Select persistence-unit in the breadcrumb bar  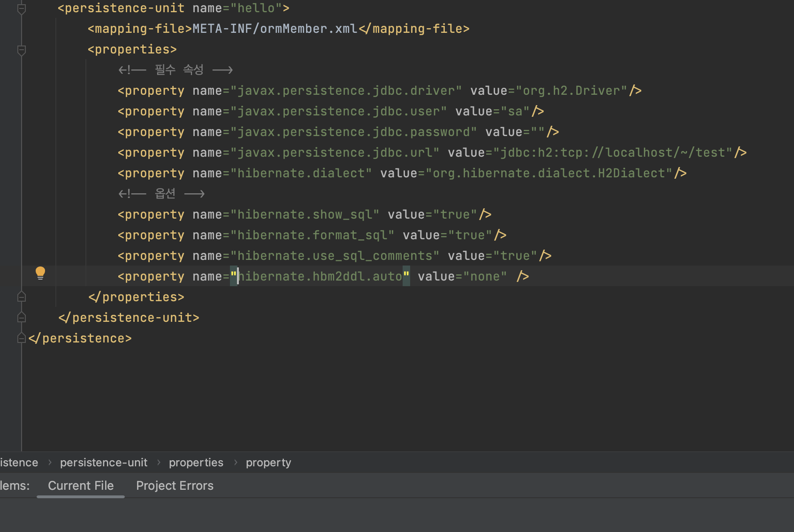104,463
